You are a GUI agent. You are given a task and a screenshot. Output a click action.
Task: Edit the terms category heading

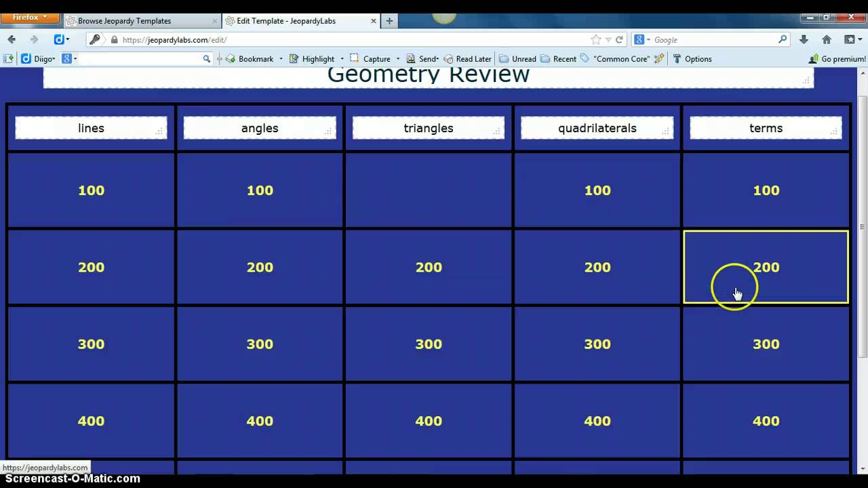pos(766,128)
